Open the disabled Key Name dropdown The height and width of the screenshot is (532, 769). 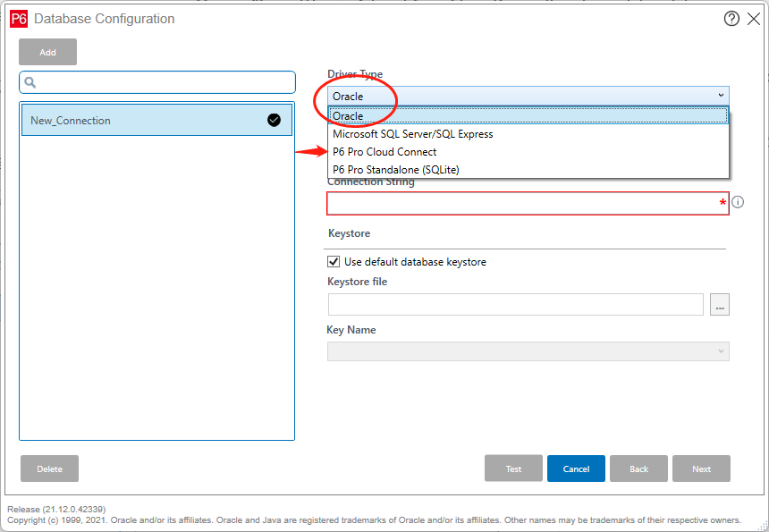pyautogui.click(x=528, y=351)
